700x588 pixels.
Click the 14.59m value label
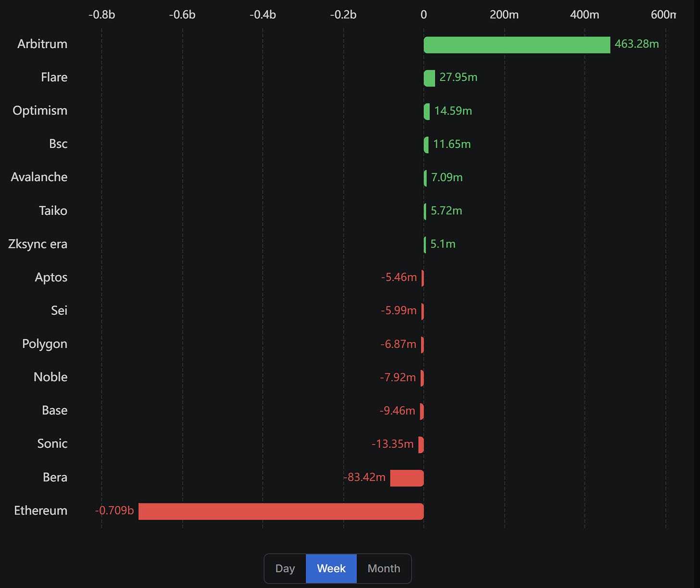click(453, 110)
